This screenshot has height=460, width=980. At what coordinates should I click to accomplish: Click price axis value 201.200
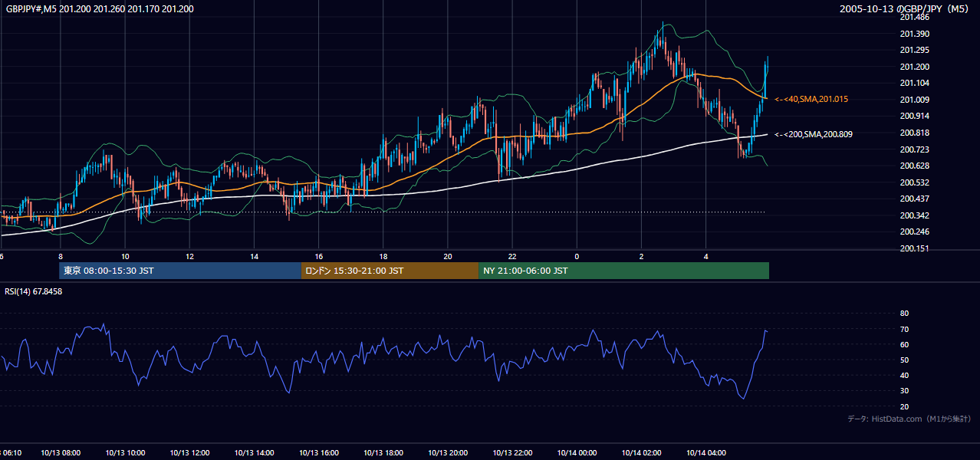[914, 67]
